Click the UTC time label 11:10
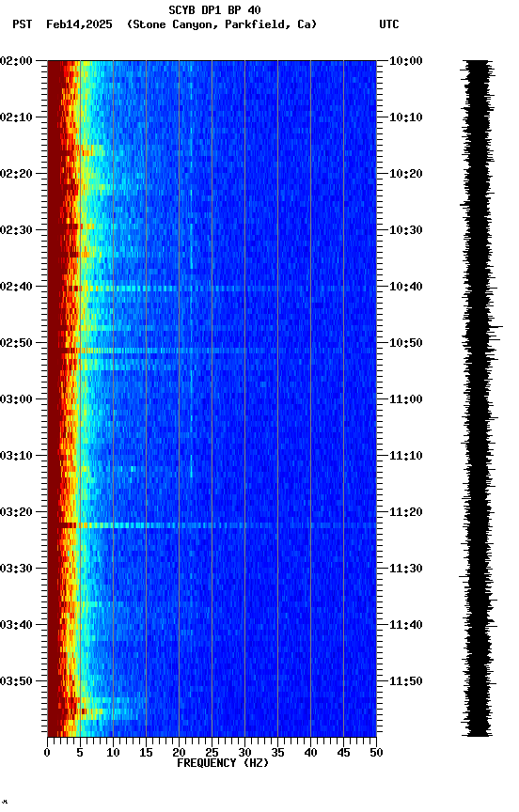 pos(405,456)
